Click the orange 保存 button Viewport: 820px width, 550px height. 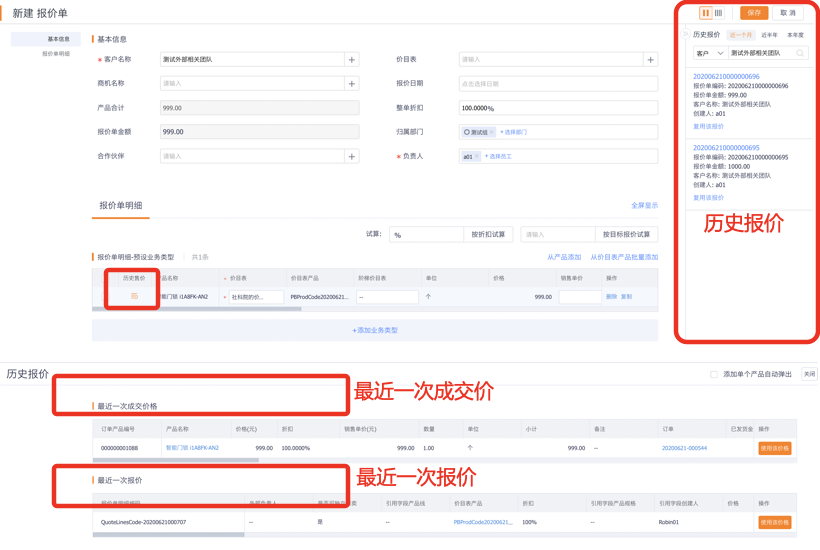point(754,13)
